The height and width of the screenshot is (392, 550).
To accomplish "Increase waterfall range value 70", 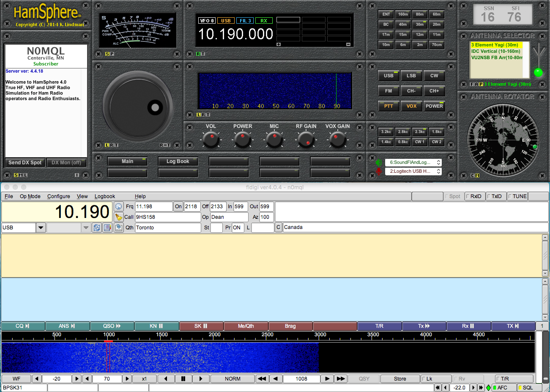I will 127,379.
